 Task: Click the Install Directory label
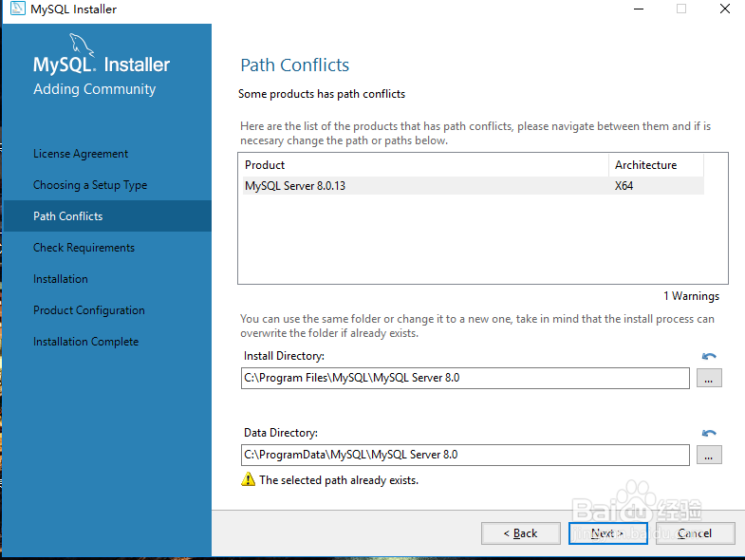(x=284, y=356)
